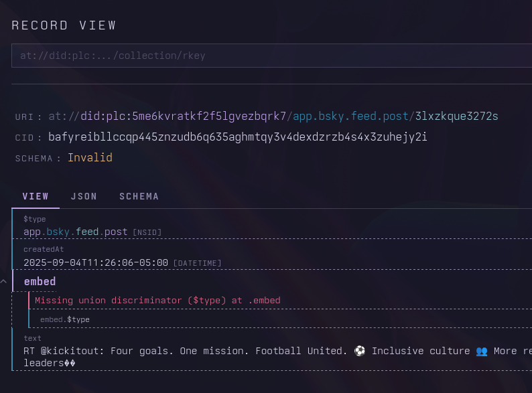532x393 pixels.
Task: Click the soccer ball emoji in text
Action: pos(359,351)
